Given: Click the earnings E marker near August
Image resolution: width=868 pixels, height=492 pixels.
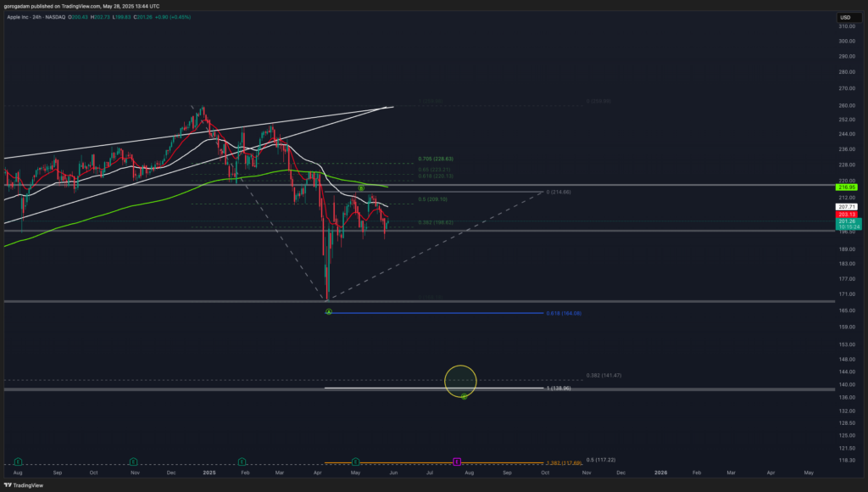Looking at the screenshot, I should coord(18,461).
